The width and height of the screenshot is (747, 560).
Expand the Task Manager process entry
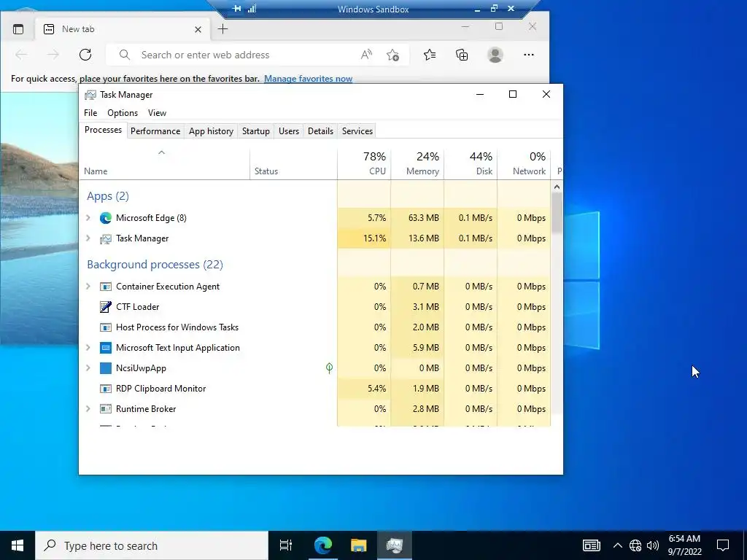click(88, 238)
